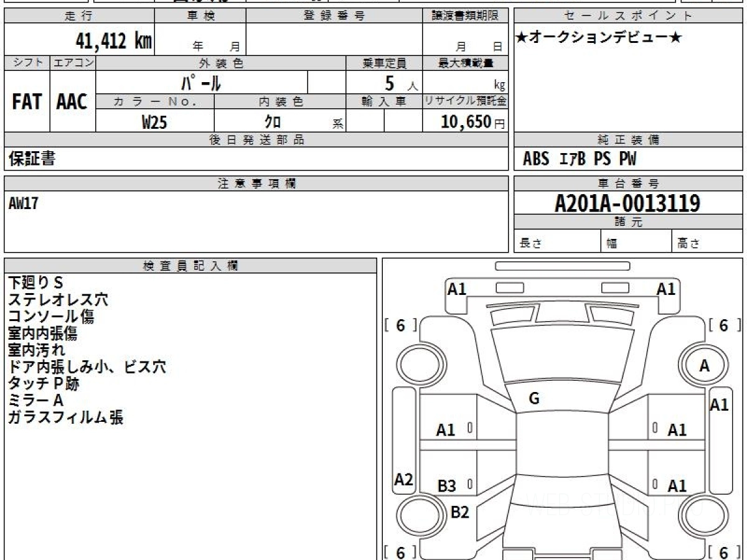This screenshot has height=560, width=747.
Task: Select the シフト header cell
Action: 27,63
